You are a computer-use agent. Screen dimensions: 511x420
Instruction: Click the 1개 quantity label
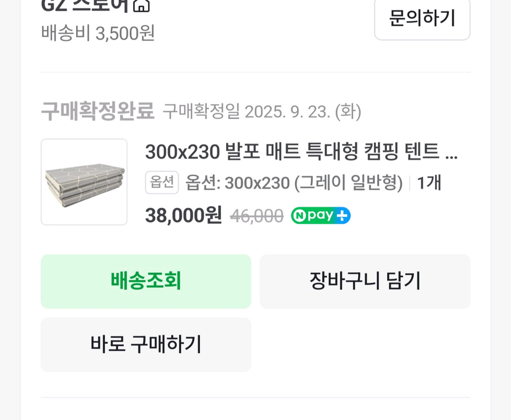tap(429, 183)
